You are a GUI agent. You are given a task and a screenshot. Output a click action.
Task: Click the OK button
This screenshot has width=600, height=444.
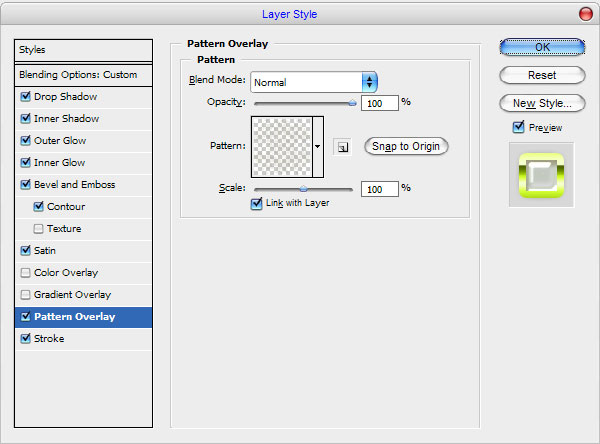pos(542,47)
